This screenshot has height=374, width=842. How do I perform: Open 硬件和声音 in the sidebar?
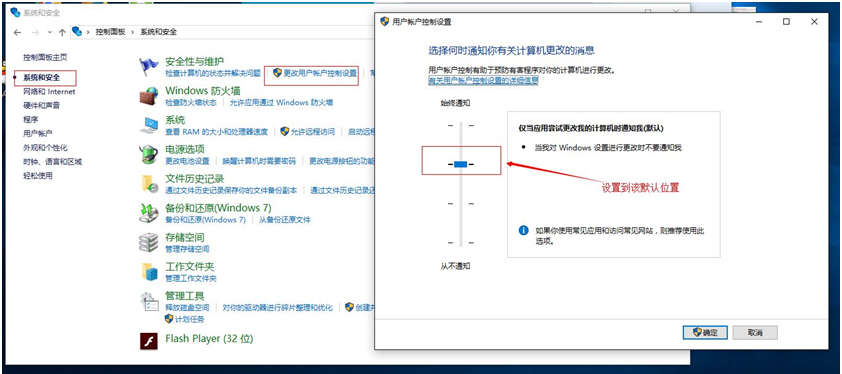click(x=42, y=105)
